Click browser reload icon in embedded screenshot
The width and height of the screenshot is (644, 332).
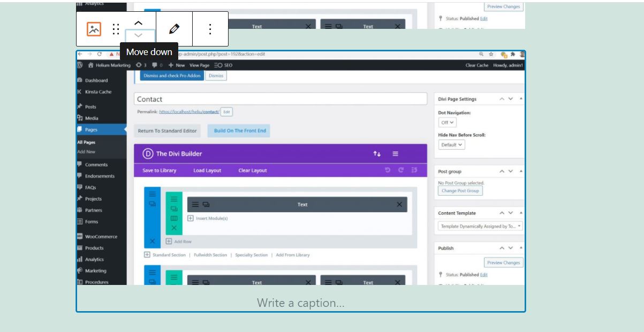coord(100,54)
